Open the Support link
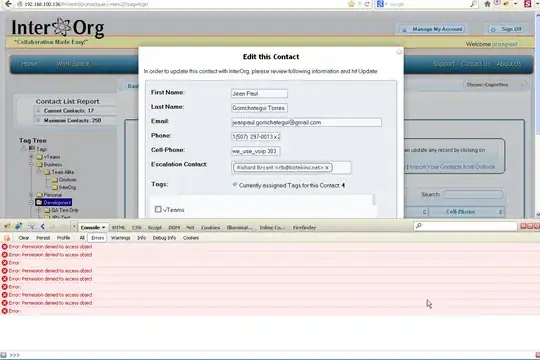Screen dimensions: 540x360 point(444,64)
